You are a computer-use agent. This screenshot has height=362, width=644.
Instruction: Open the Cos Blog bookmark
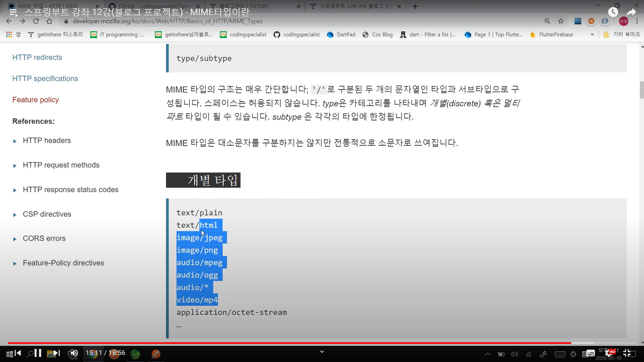[x=377, y=35]
